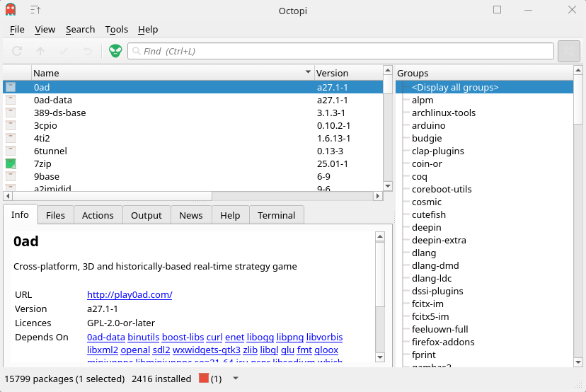Switch to the Help tab
This screenshot has height=392, width=586.
pyautogui.click(x=230, y=215)
